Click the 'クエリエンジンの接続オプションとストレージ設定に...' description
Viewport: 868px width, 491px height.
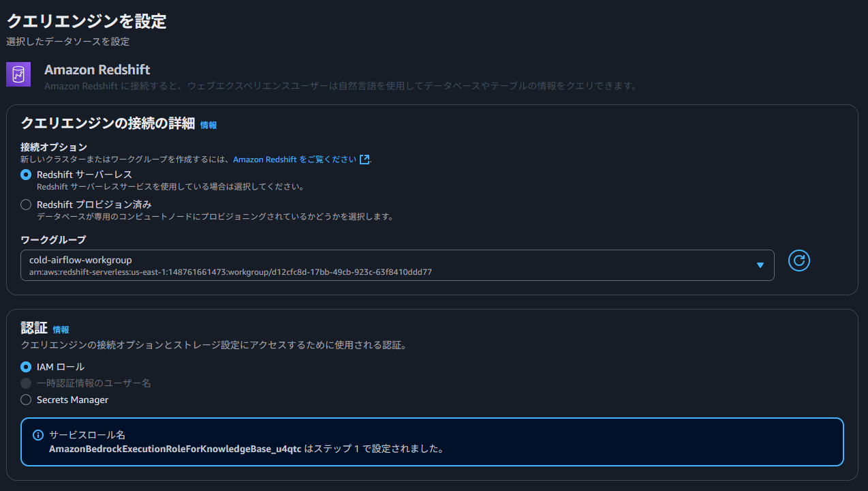214,346
